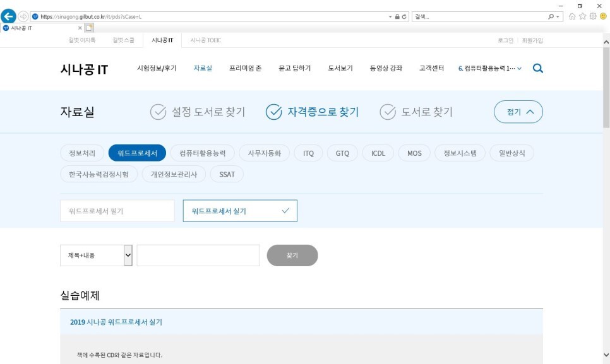Open search provider dropdown arrow
Viewport: 610px width, 364px height.
558,16
